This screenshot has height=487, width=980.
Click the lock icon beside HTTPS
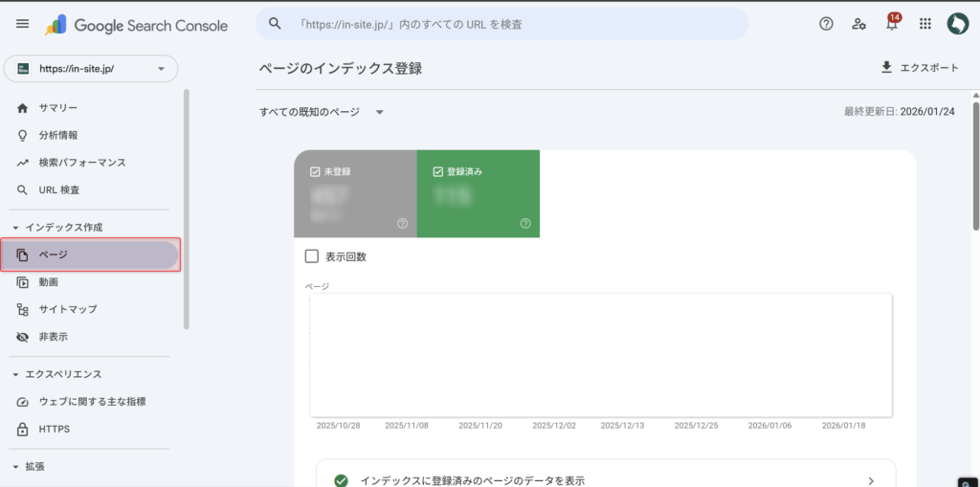click(x=23, y=430)
